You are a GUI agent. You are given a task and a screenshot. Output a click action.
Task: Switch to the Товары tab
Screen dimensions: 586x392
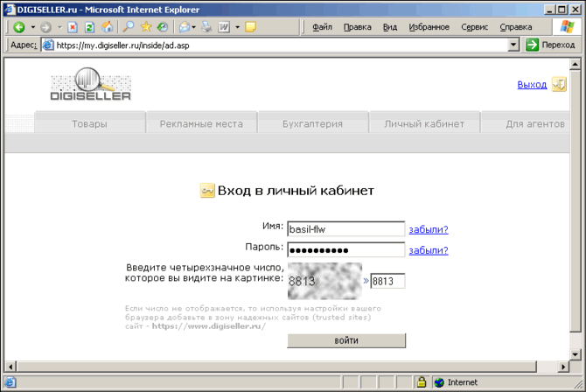pos(90,123)
